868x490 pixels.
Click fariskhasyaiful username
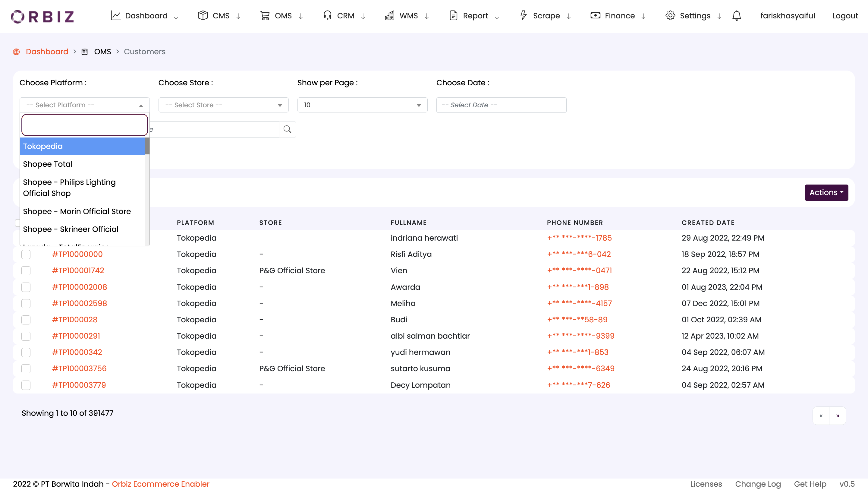tap(788, 15)
